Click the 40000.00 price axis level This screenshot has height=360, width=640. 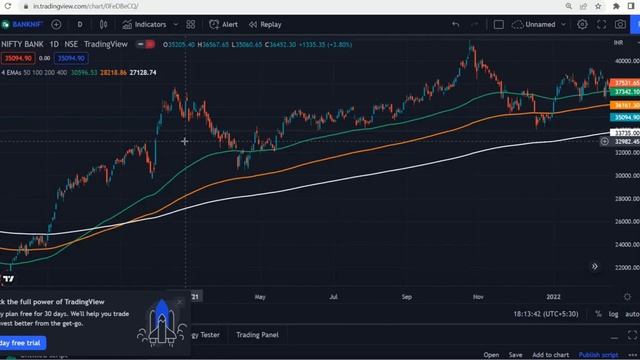[627, 61]
